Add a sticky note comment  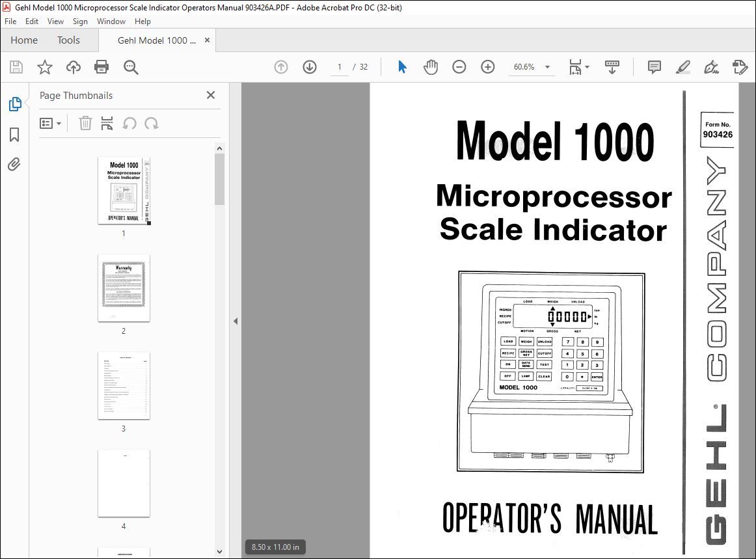[653, 66]
